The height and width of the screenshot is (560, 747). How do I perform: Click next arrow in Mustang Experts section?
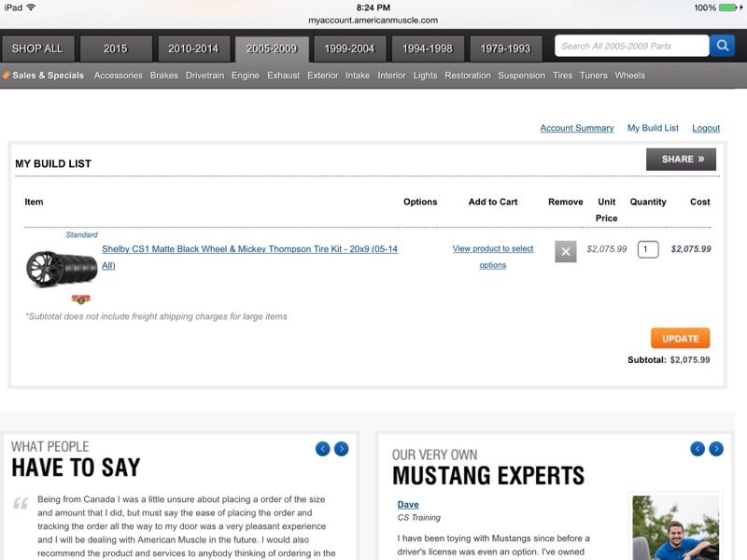716,449
